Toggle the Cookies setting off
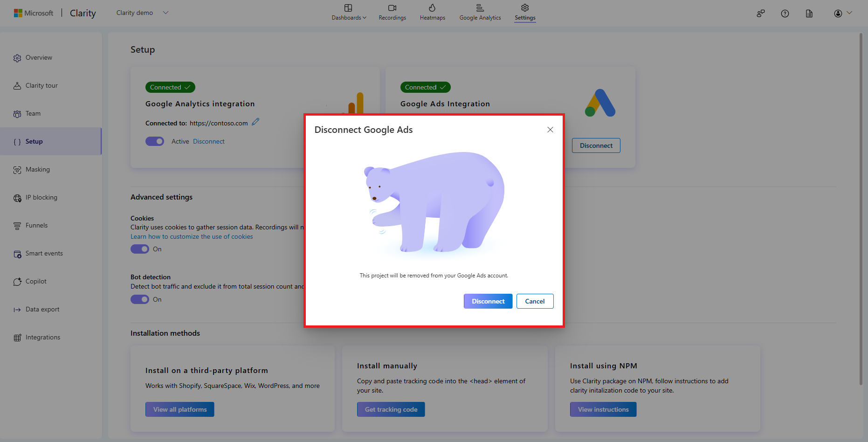The height and width of the screenshot is (442, 868). click(139, 249)
